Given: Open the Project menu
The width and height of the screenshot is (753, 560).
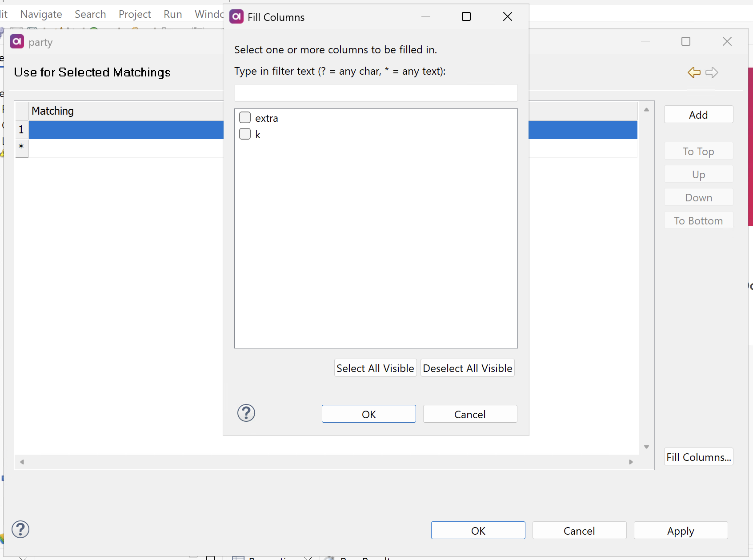Looking at the screenshot, I should click(135, 14).
